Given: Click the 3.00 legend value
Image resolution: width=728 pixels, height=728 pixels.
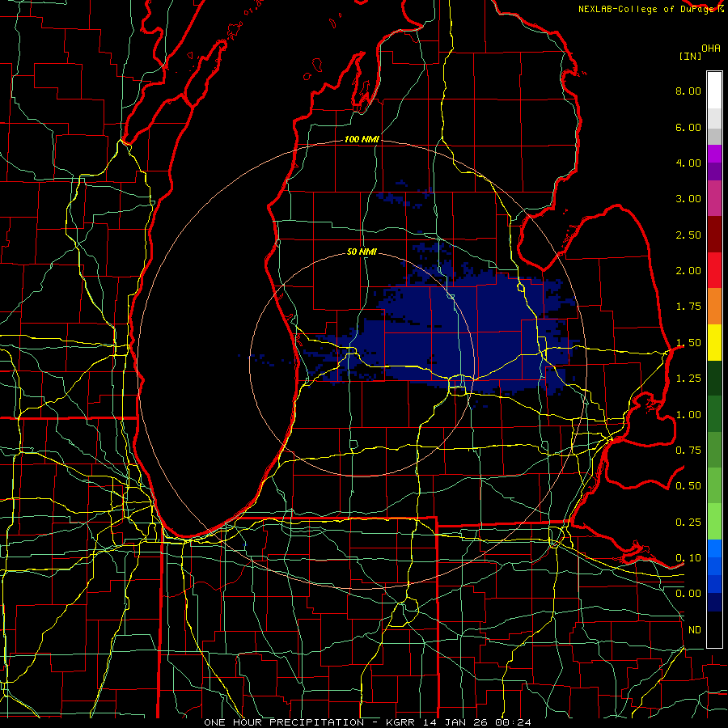Looking at the screenshot, I should coord(688,199).
